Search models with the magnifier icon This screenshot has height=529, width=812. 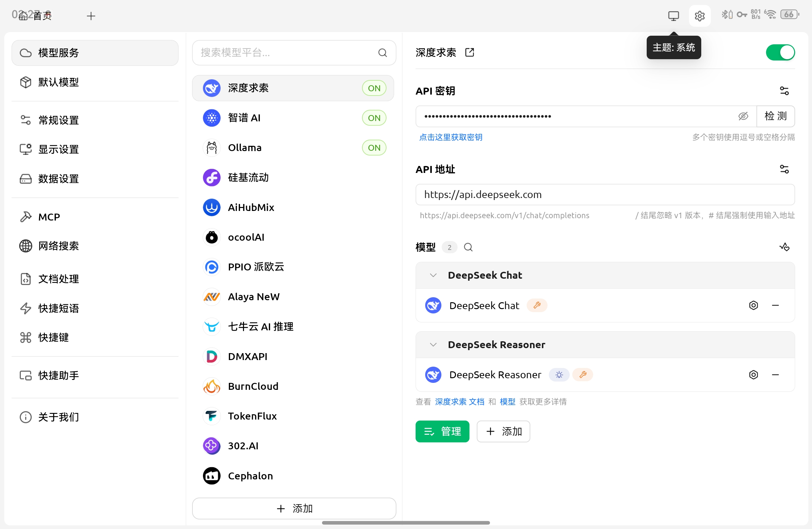[x=468, y=247]
